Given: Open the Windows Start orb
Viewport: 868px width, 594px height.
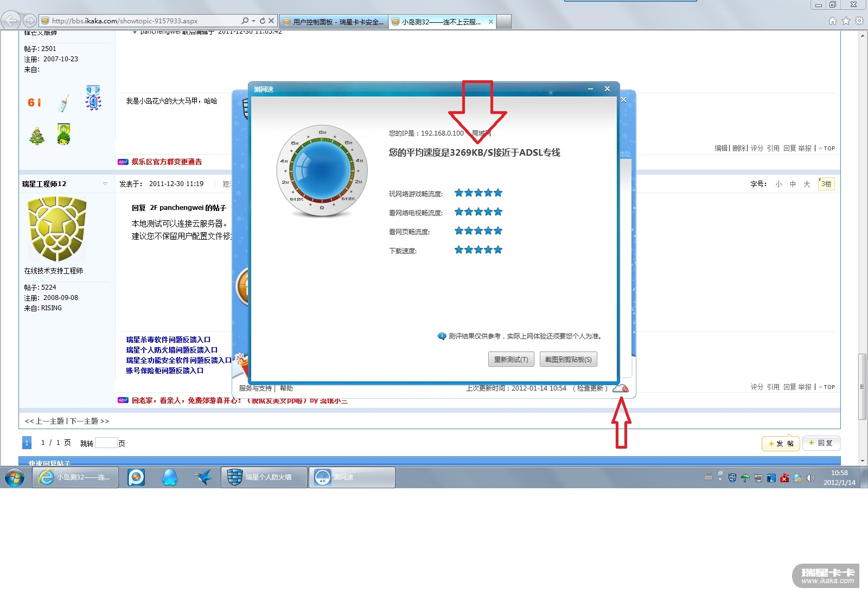Looking at the screenshot, I should 15,478.
